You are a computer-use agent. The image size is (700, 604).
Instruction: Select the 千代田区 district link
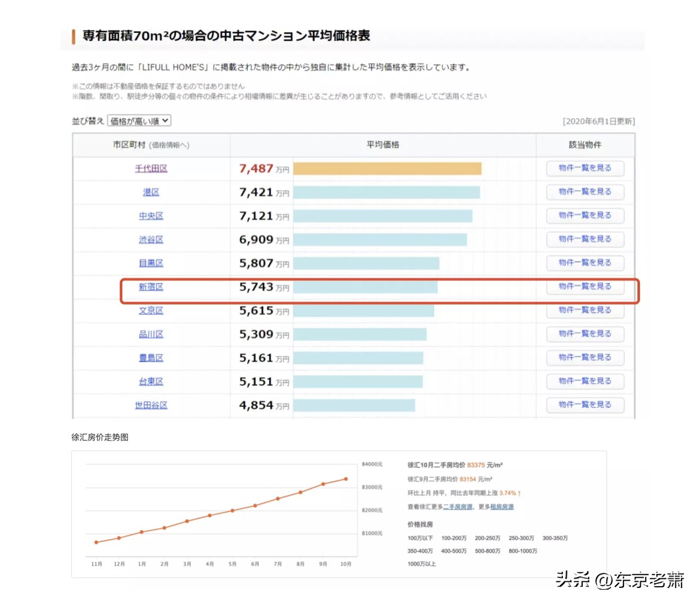coord(150,168)
